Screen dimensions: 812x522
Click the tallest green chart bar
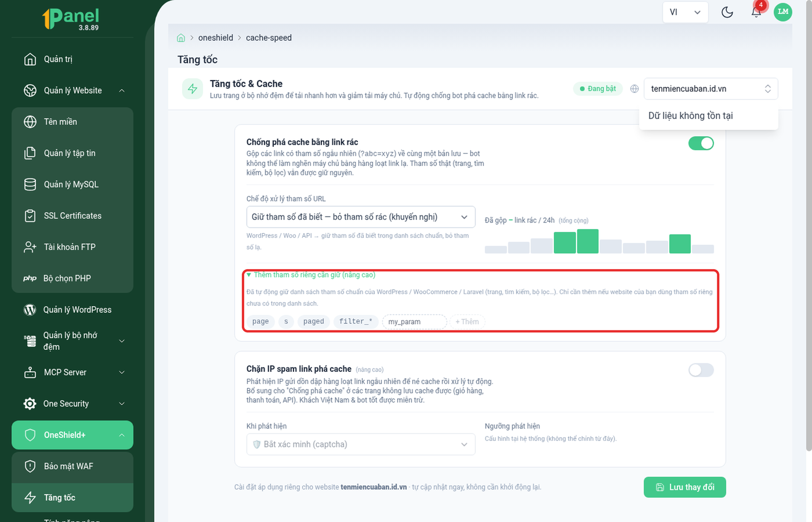click(588, 241)
